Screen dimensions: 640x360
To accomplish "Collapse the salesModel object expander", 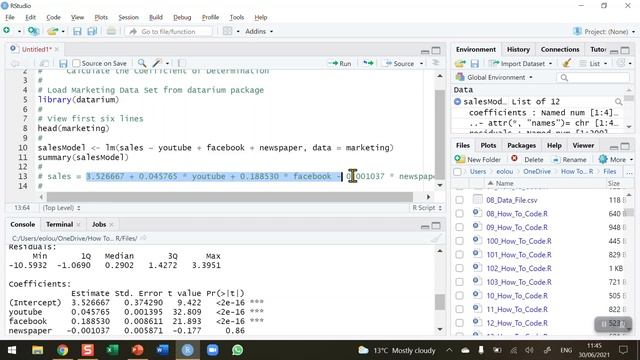I will point(458,102).
